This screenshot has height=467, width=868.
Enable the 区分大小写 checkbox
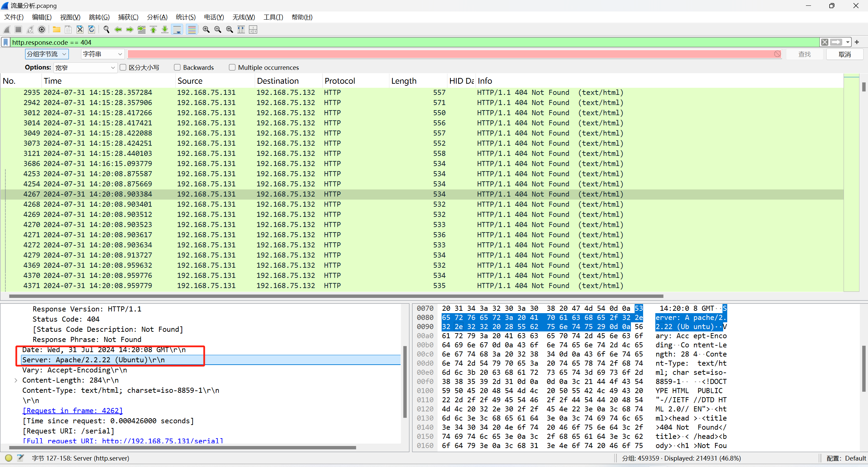click(123, 67)
